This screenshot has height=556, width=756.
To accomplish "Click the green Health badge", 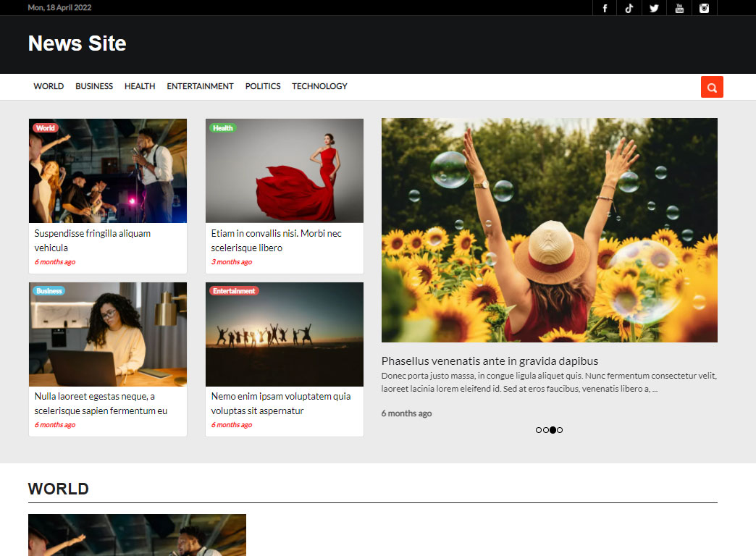I will pyautogui.click(x=223, y=127).
